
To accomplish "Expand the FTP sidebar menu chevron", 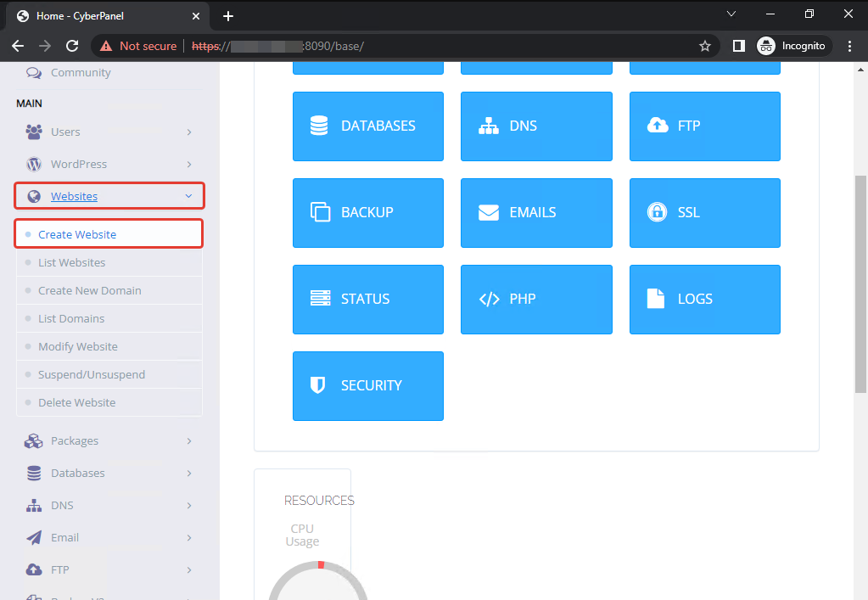I will (x=189, y=569).
